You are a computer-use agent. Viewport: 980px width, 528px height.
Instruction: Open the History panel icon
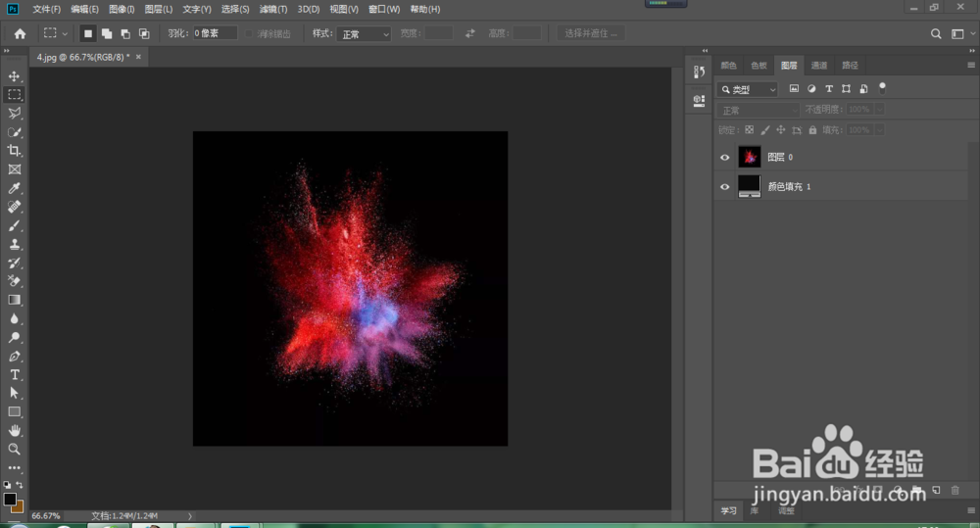(x=699, y=72)
